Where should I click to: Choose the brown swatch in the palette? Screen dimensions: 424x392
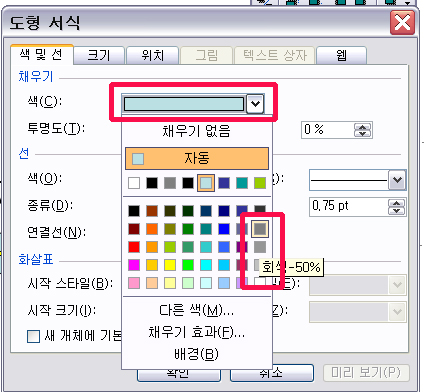(x=152, y=211)
